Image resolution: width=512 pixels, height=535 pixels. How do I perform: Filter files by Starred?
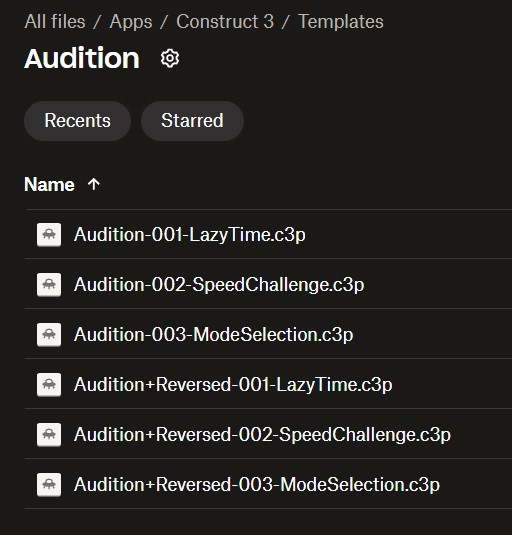[192, 121]
